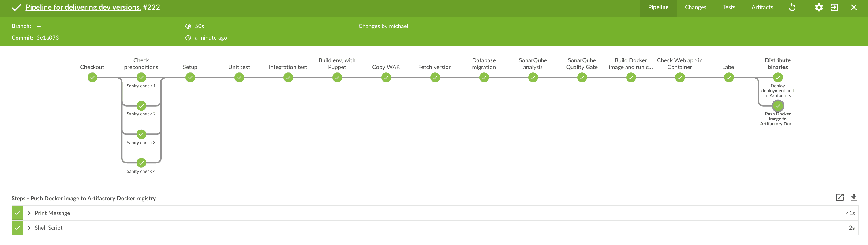Click the Shell Script success status box

17,228
